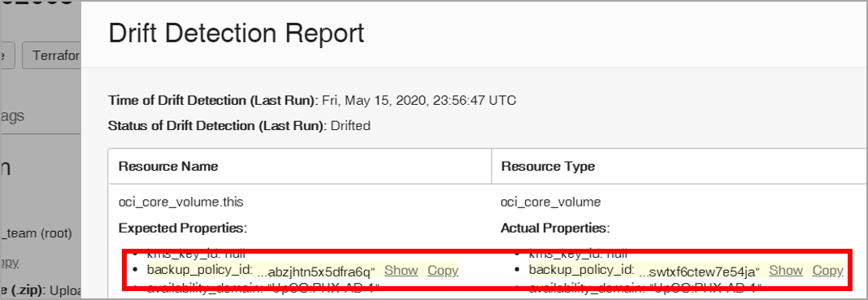
Task: Show the expected backup_policy_id value
Action: click(x=400, y=270)
